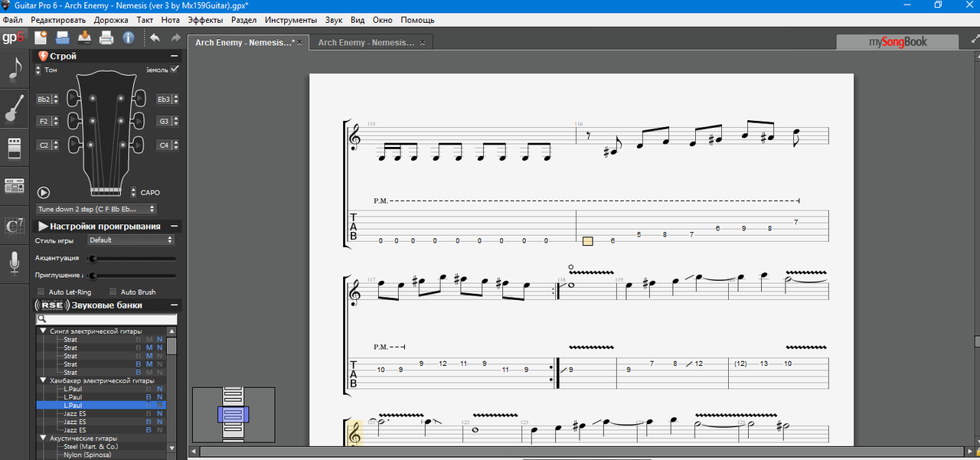Click the magnifier icon in the sound bank search
The width and height of the screenshot is (980, 460).
click(x=41, y=319)
